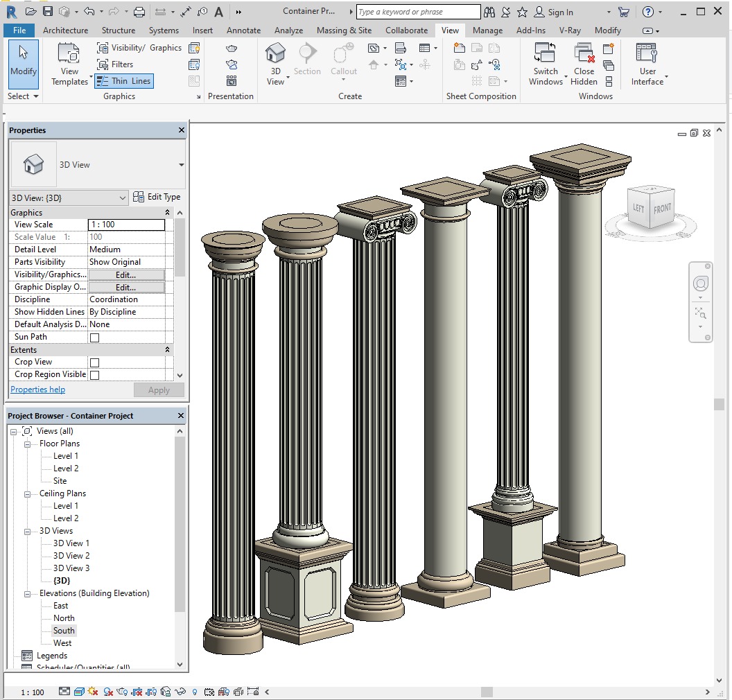732x700 pixels.
Task: Open view Filters
Action: (x=115, y=64)
